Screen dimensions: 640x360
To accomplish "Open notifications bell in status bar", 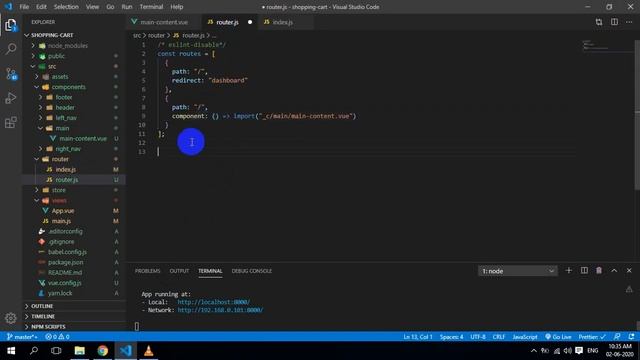I will tap(631, 337).
